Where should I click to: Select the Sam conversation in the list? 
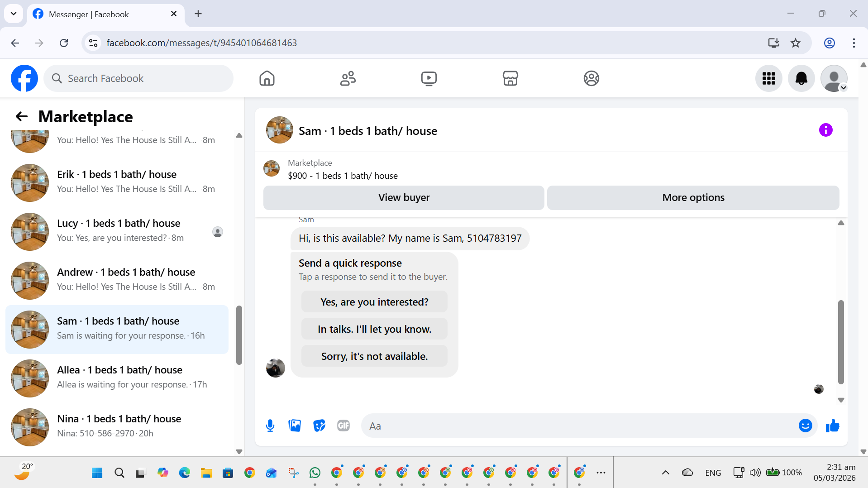click(x=117, y=329)
